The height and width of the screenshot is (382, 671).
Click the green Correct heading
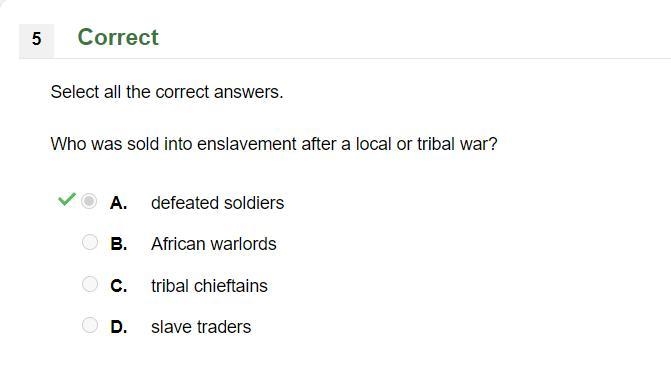118,37
